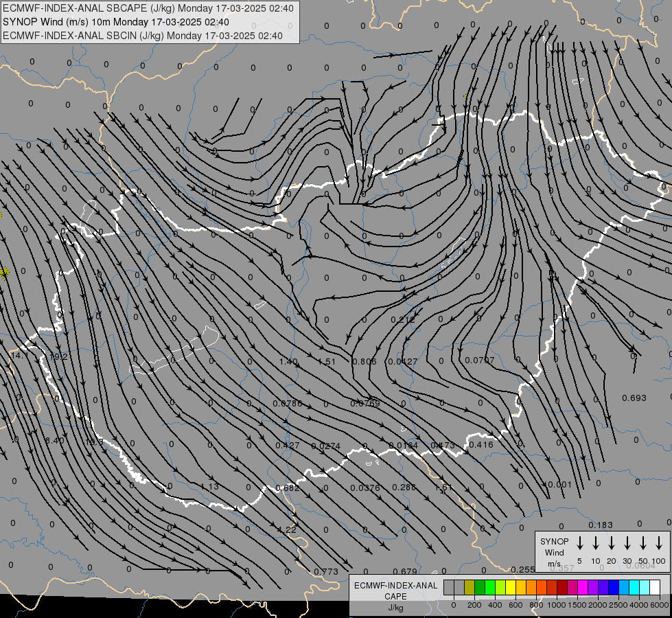Click the 0.183 CAPE value on map
This screenshot has width=672, height=618.
pos(601,525)
